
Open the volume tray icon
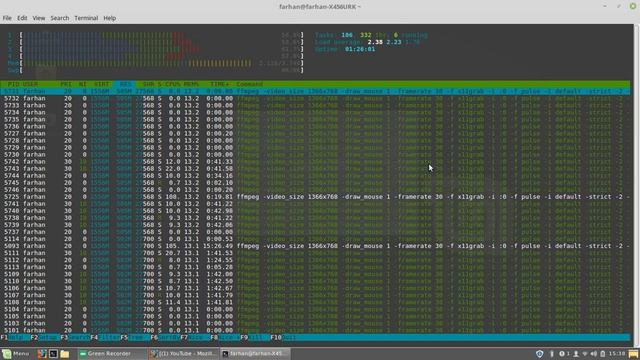click(x=593, y=354)
